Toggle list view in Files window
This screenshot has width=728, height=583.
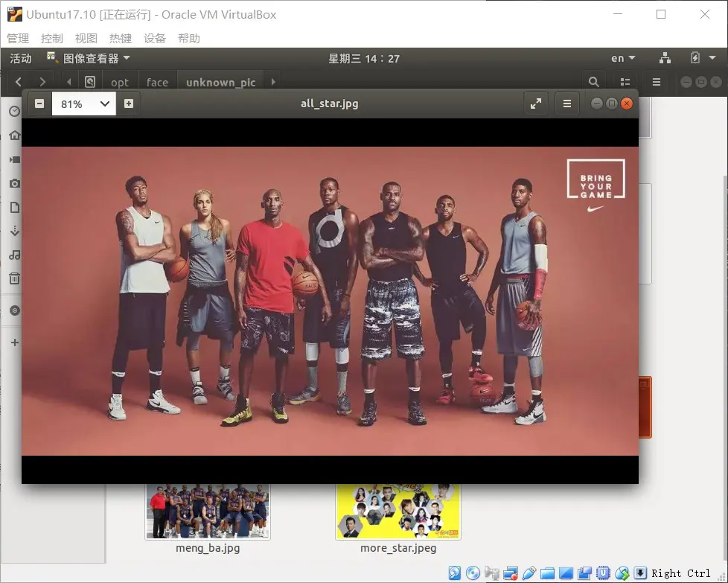[625, 82]
